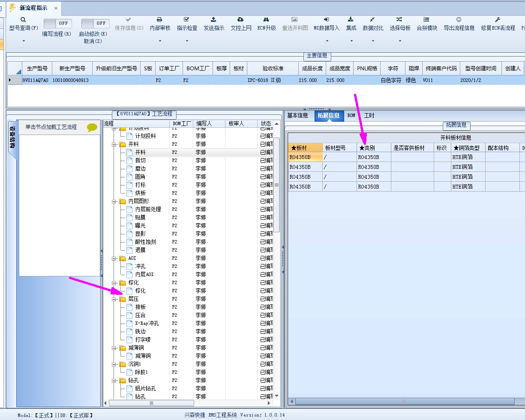Screen dimensions: 525x420
Task: Open dropdown arrow under 数据对比
Action: coord(373,41)
